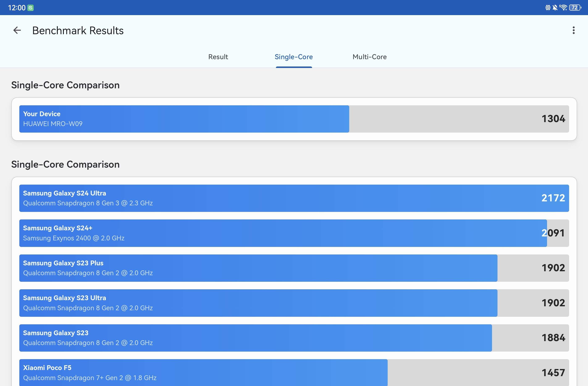The image size is (588, 386).
Task: Tap the 12:00 clock in status bar
Action: pos(17,8)
